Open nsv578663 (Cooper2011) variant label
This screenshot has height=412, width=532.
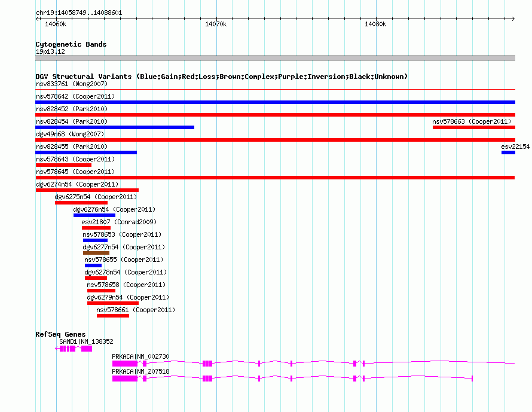(x=472, y=121)
